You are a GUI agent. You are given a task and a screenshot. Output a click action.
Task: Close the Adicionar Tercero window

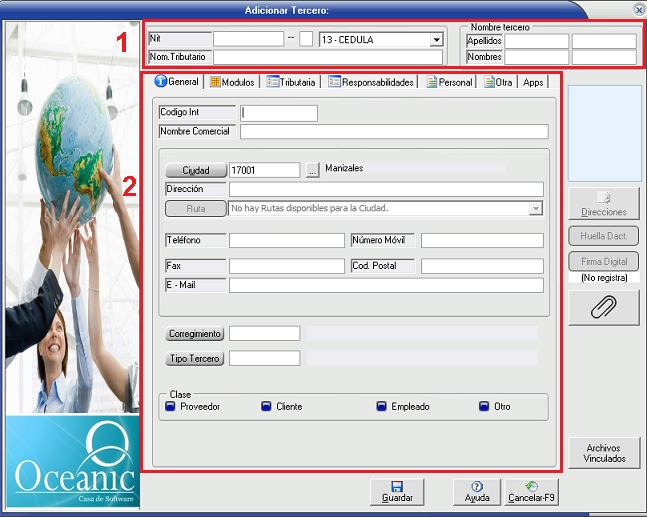tap(638, 9)
